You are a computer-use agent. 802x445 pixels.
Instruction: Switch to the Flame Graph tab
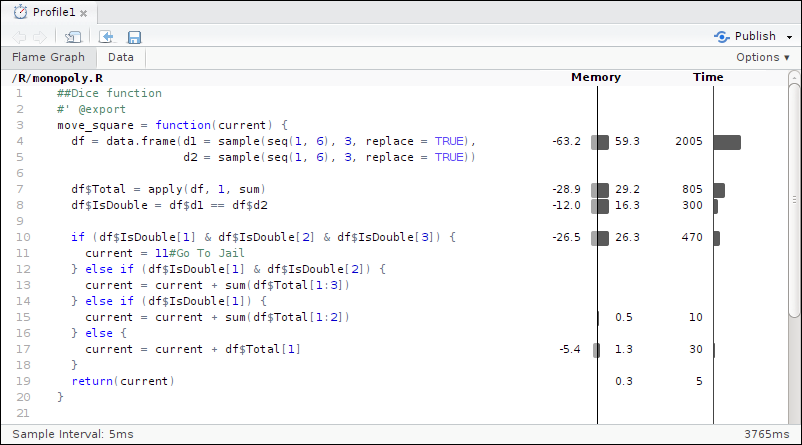click(x=48, y=58)
